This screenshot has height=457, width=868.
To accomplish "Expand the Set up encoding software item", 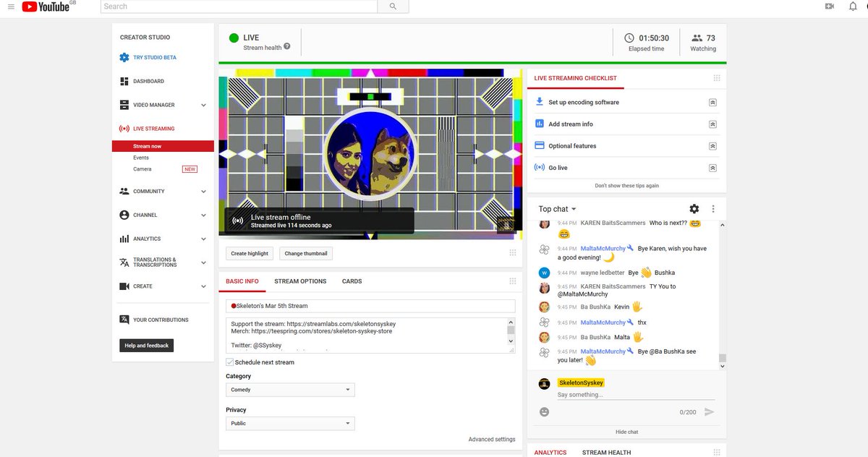I will 712,103.
